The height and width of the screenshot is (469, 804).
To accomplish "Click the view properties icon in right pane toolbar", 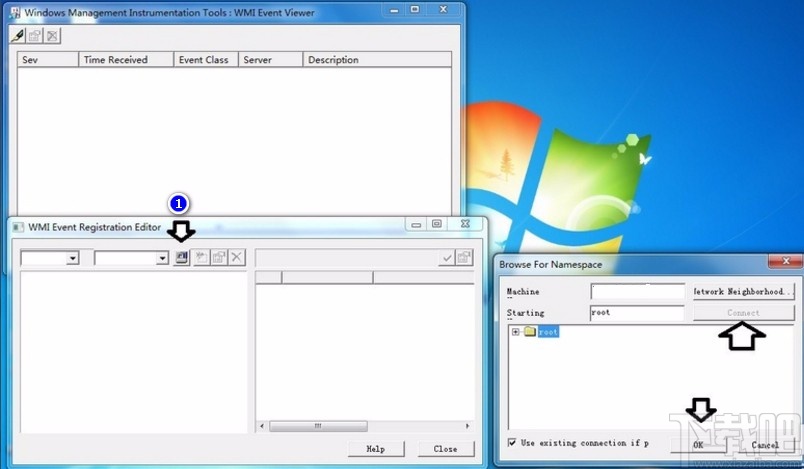I will pyautogui.click(x=465, y=258).
